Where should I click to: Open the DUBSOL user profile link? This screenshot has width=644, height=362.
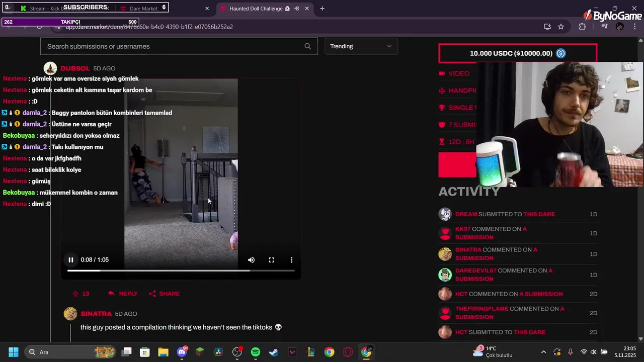75,68
